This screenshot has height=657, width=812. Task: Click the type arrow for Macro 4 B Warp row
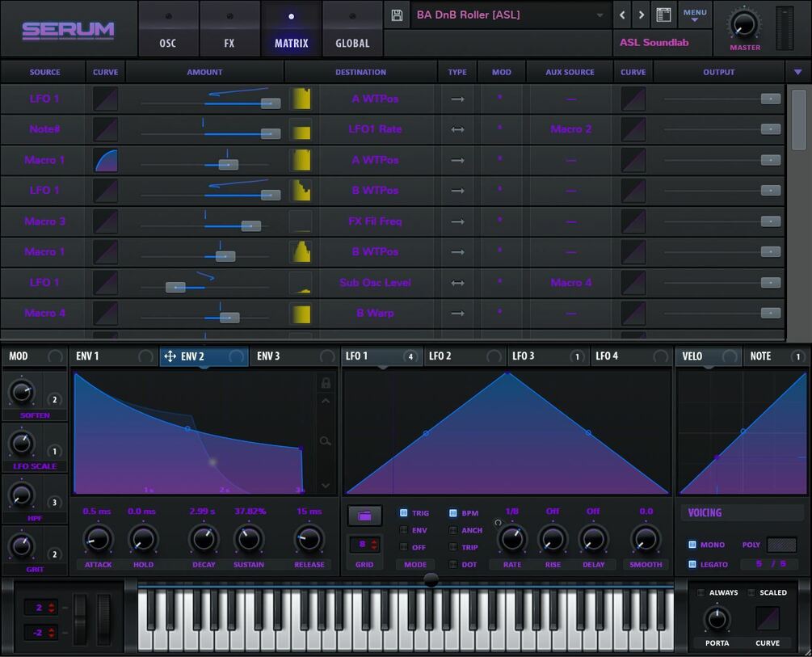457,314
